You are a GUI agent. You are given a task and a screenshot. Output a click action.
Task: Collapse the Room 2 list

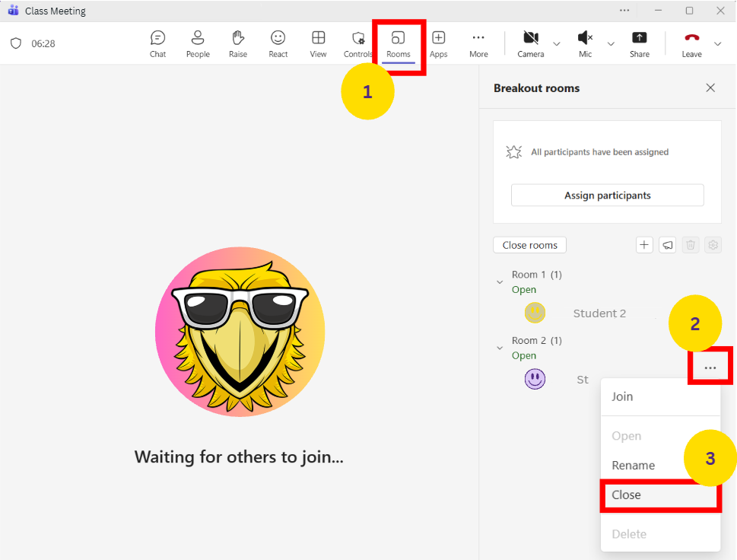click(x=500, y=348)
